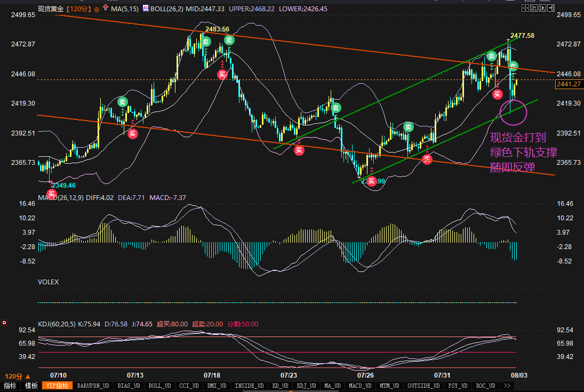
Task: Open the 模板 tab
Action: pos(31,386)
